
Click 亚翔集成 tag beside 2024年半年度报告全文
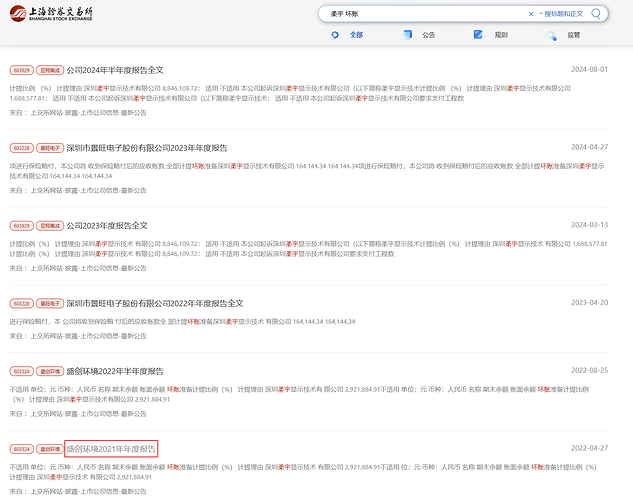point(50,70)
